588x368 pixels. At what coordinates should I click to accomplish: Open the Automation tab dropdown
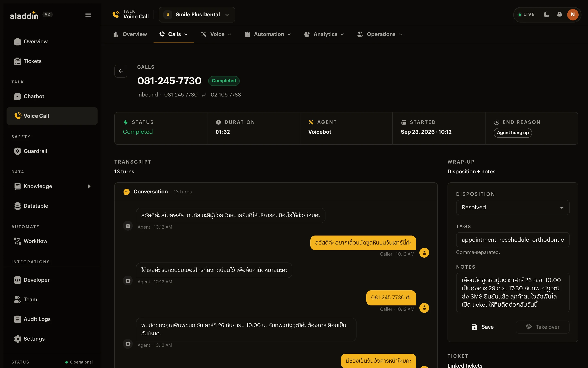point(268,34)
